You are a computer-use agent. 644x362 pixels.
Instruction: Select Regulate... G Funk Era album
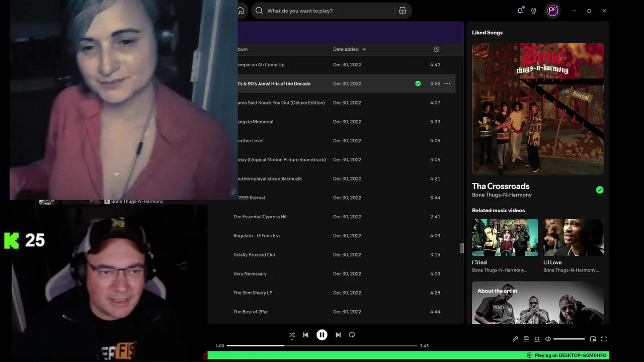(x=256, y=236)
